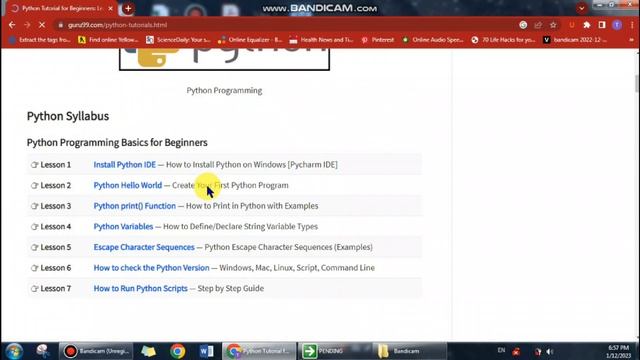Open a new browser tab
640x360 pixels.
pos(128,8)
